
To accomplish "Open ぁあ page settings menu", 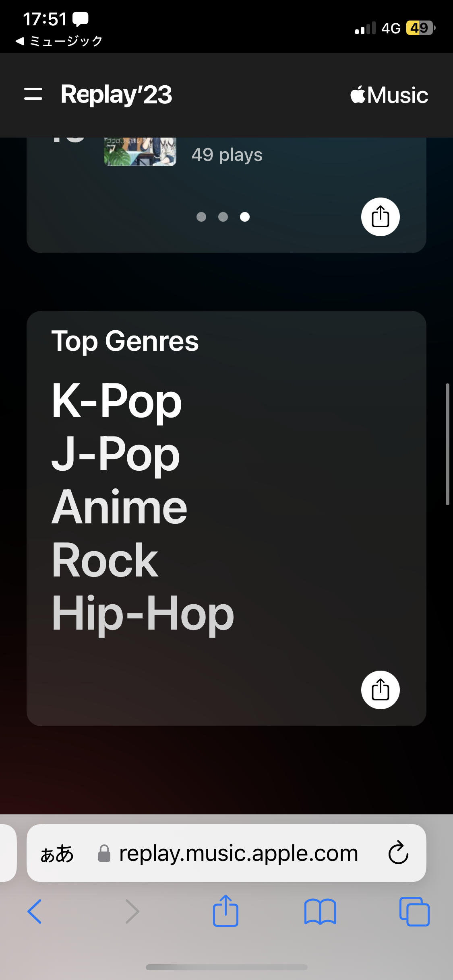I will (57, 853).
